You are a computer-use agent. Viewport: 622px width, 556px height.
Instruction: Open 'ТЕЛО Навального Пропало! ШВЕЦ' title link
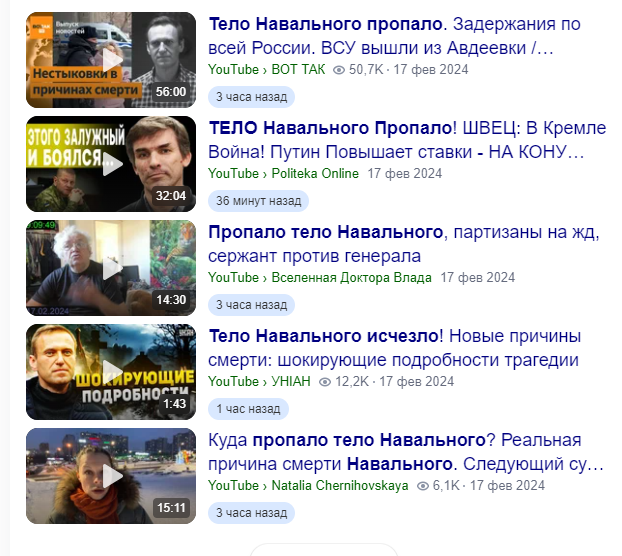click(x=407, y=140)
